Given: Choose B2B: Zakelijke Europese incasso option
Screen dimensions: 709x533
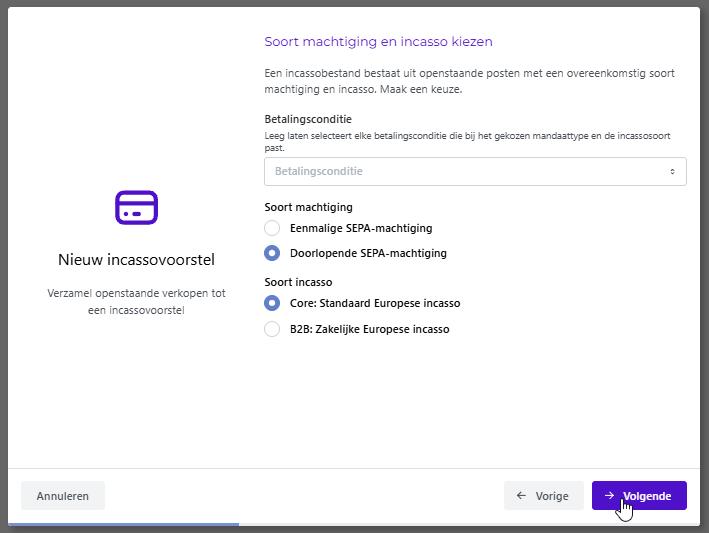Looking at the screenshot, I should [272, 329].
